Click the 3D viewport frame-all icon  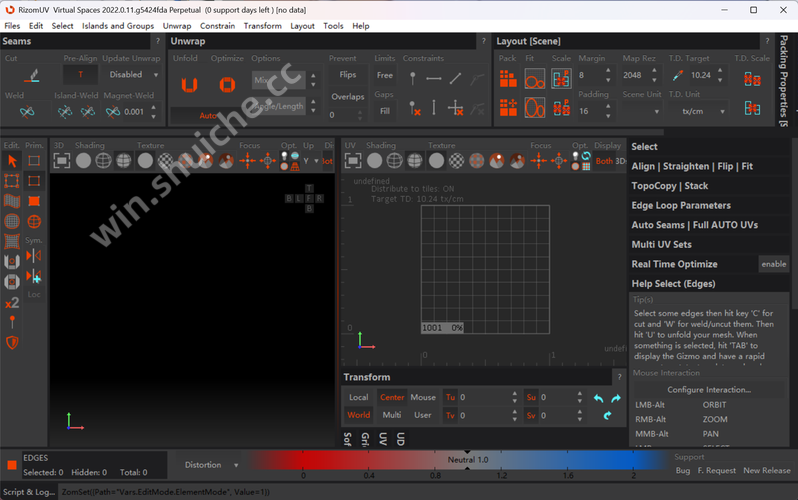[x=62, y=161]
